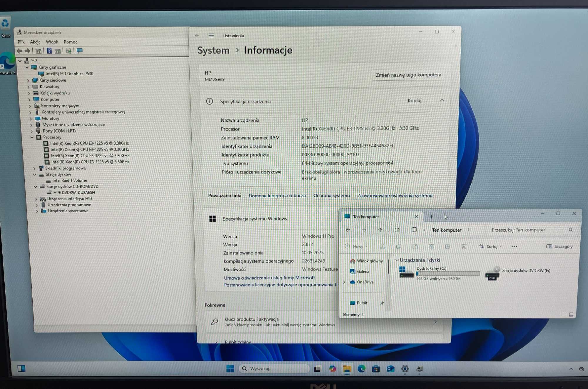The height and width of the screenshot is (389, 588).
Task: Open Widgets panel on the taskbar
Action: click(x=21, y=368)
